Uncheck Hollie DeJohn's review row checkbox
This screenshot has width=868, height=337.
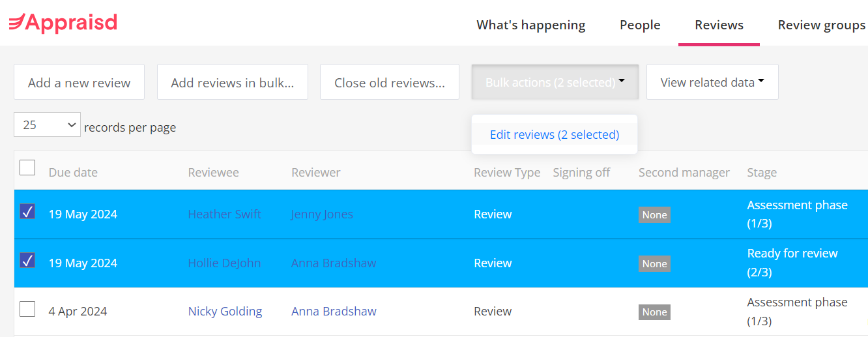(x=27, y=260)
